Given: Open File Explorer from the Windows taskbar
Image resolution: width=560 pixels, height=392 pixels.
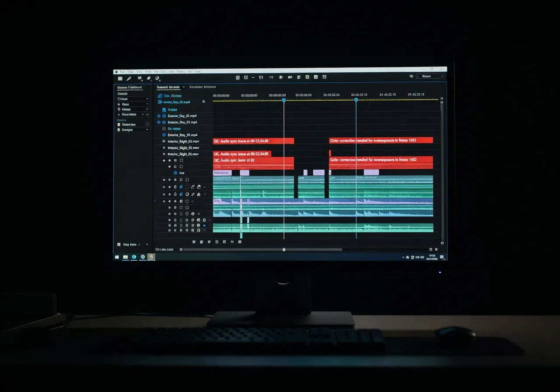Looking at the screenshot, I should coord(125,257).
